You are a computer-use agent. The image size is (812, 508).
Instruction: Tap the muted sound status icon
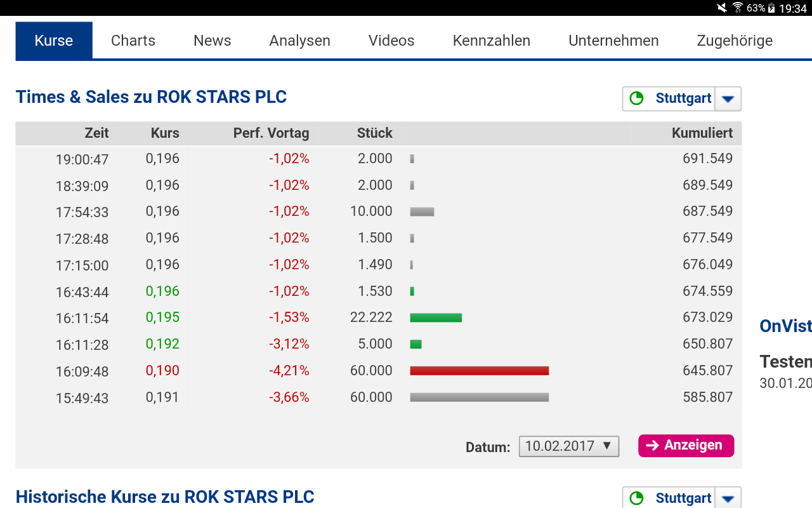(722, 8)
